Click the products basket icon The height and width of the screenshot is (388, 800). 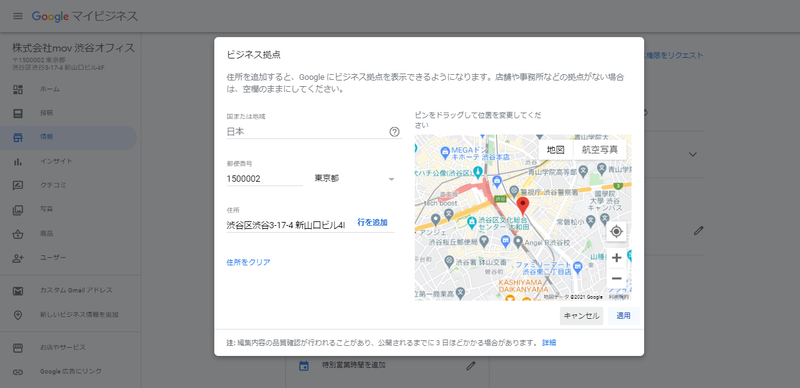click(18, 234)
